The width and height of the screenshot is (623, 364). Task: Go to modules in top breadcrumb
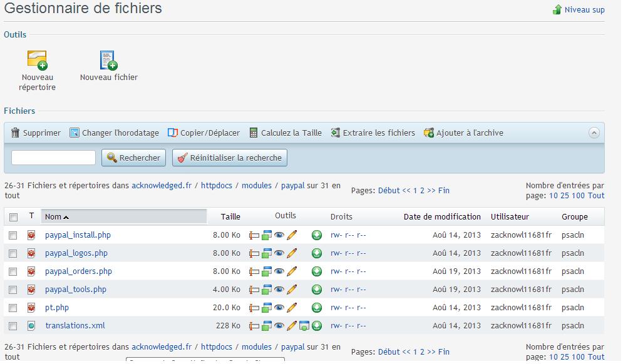pos(257,185)
